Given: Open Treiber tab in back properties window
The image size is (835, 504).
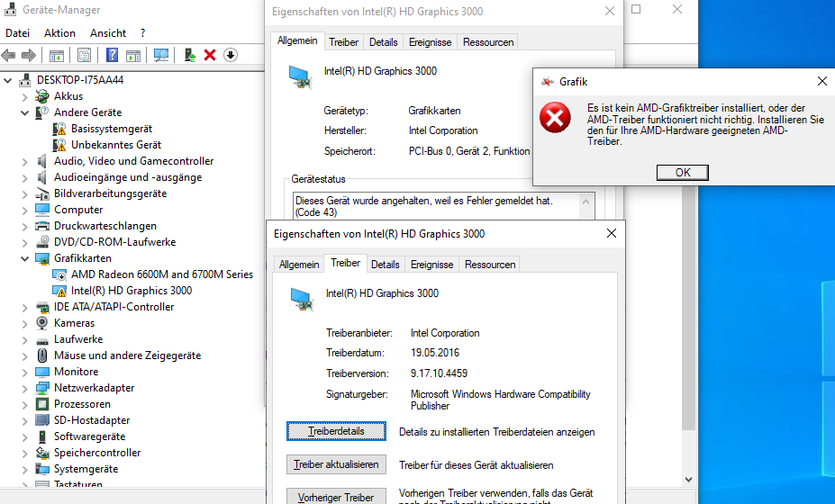Looking at the screenshot, I should 343,42.
